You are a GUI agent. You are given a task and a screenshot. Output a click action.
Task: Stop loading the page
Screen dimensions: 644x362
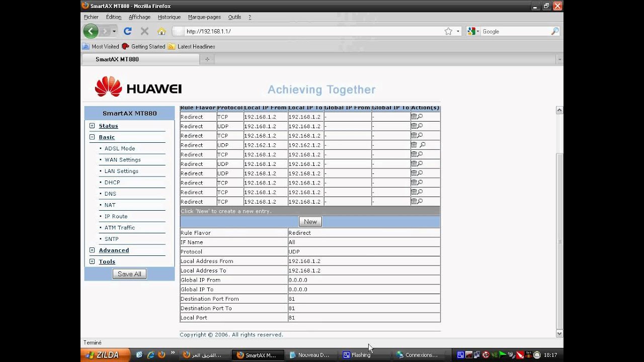click(x=144, y=31)
